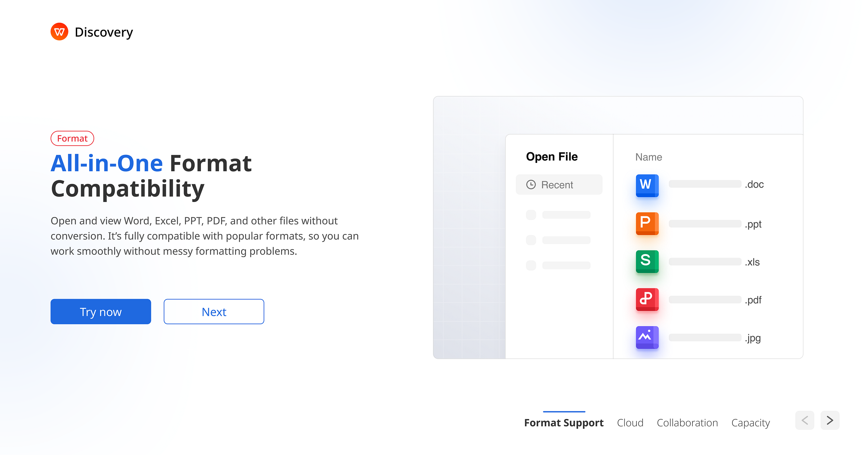Click the .pdf file extension label
The width and height of the screenshot is (868, 455).
[x=753, y=300]
